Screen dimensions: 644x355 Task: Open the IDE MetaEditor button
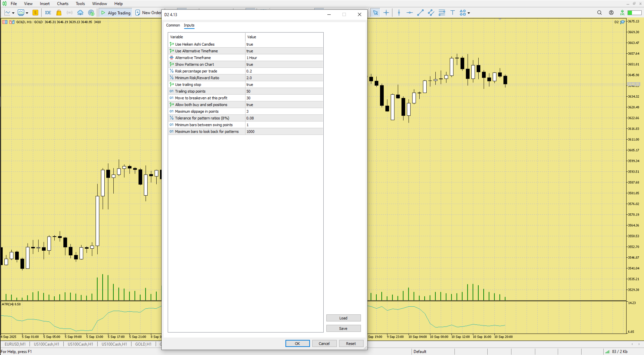tap(48, 13)
